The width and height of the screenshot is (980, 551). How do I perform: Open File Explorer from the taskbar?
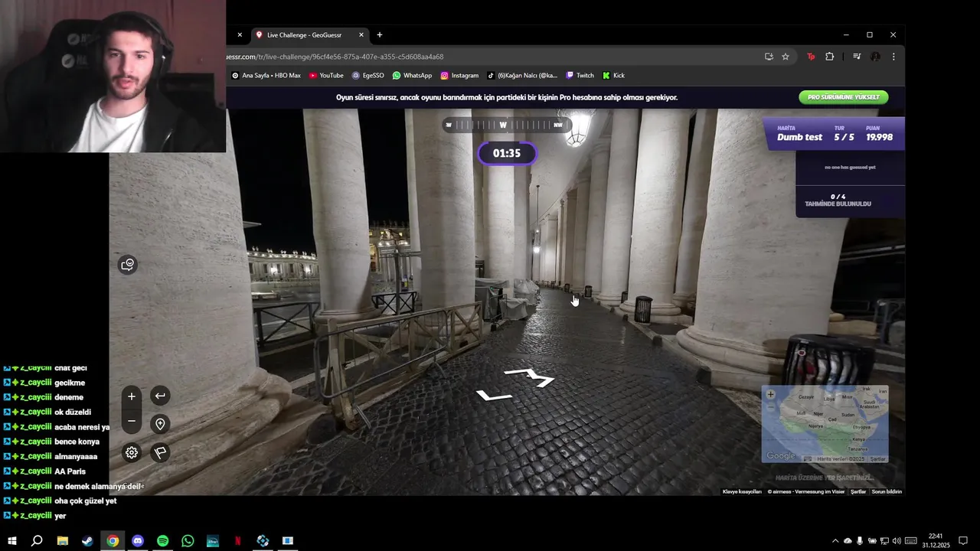63,541
